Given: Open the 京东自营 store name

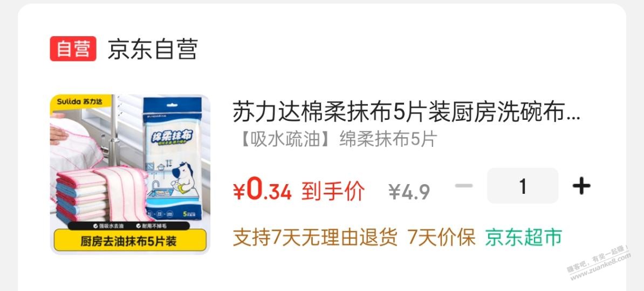Looking at the screenshot, I should pos(153,49).
